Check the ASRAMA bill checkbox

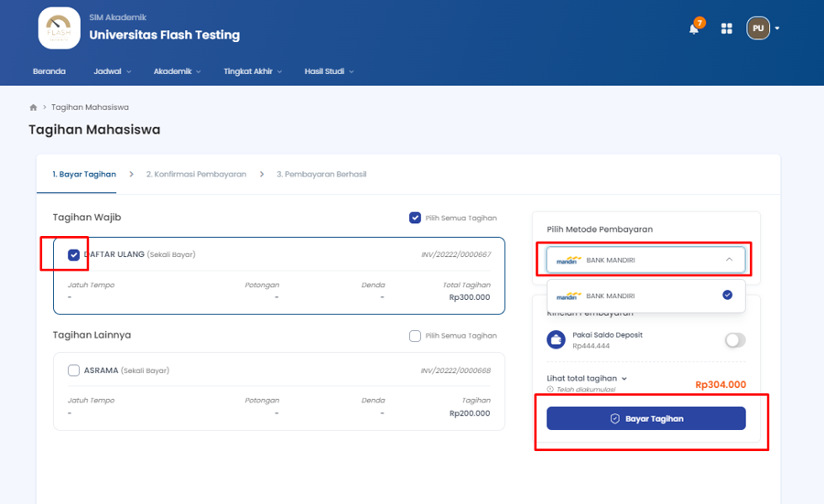[74, 370]
